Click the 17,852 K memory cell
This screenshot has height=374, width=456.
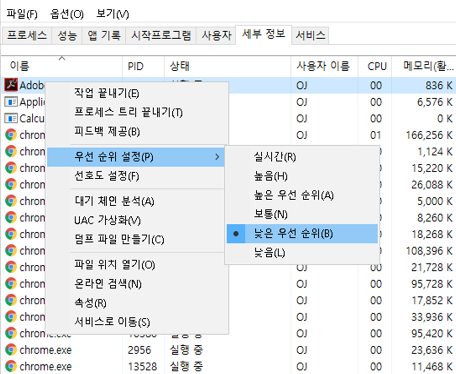click(432, 300)
